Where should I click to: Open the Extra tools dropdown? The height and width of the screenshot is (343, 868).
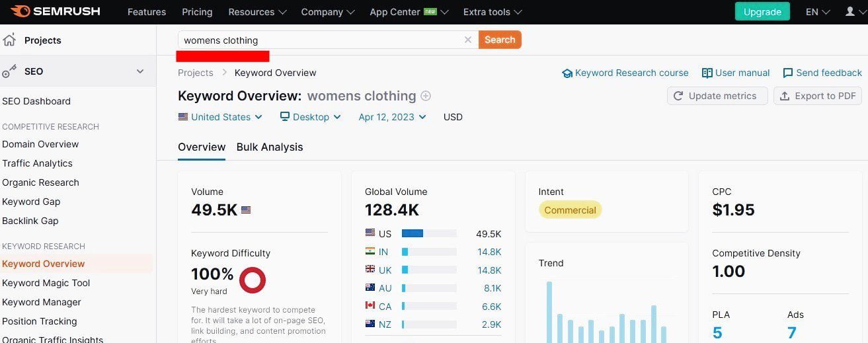tap(493, 12)
